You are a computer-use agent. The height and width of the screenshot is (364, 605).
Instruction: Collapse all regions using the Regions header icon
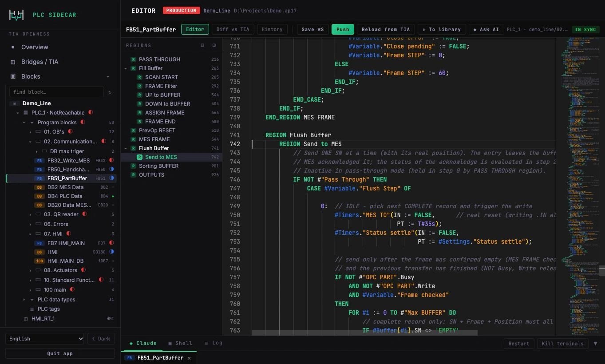point(202,45)
